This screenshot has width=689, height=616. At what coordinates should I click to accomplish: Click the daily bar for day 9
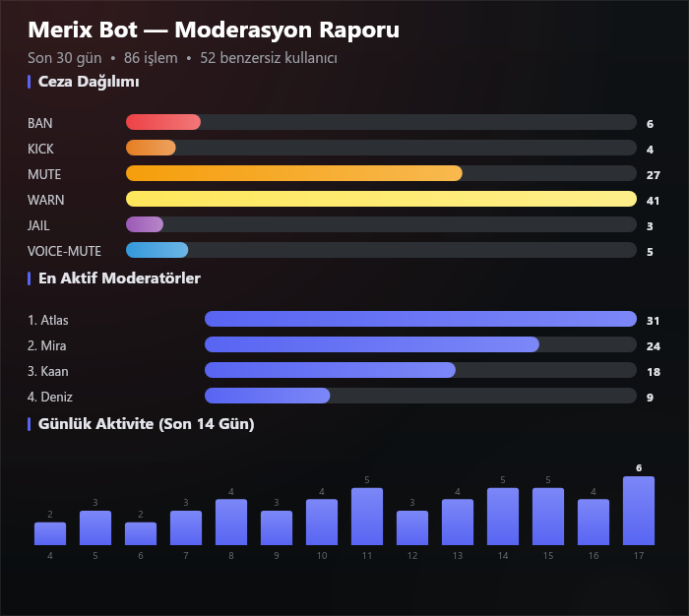(277, 527)
